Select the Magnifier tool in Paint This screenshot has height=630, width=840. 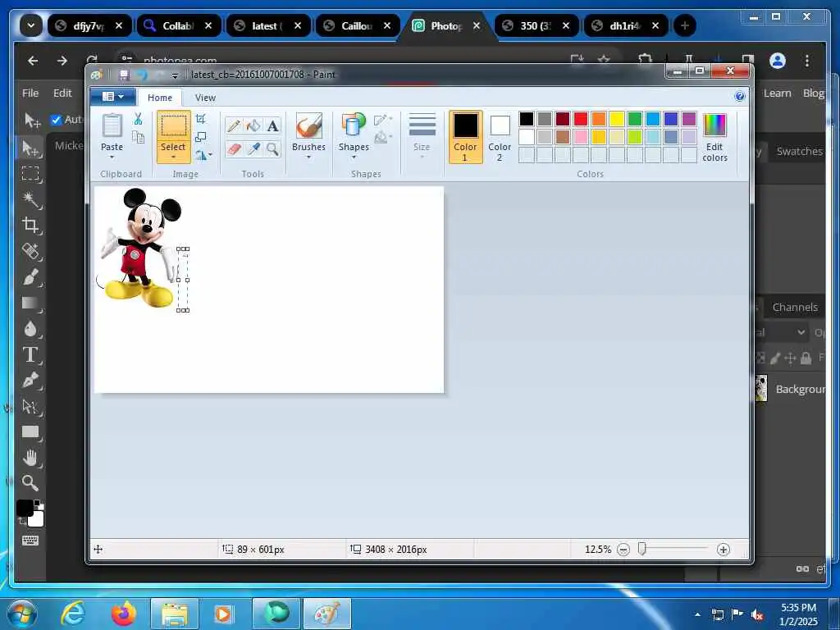pyautogui.click(x=272, y=148)
